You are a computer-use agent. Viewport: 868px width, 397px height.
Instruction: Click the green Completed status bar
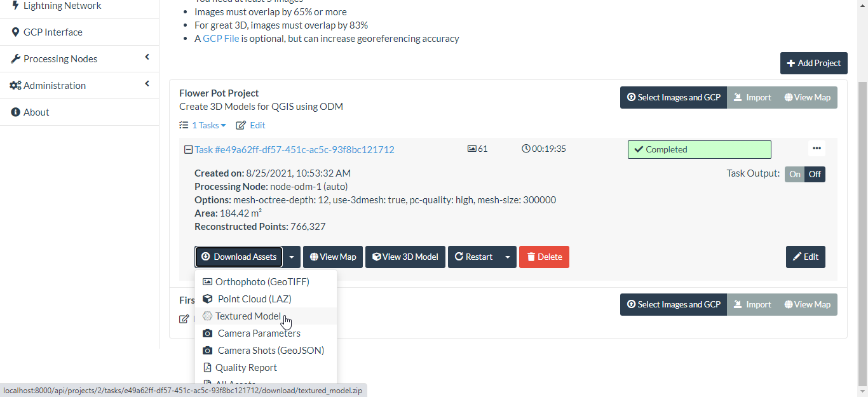699,150
